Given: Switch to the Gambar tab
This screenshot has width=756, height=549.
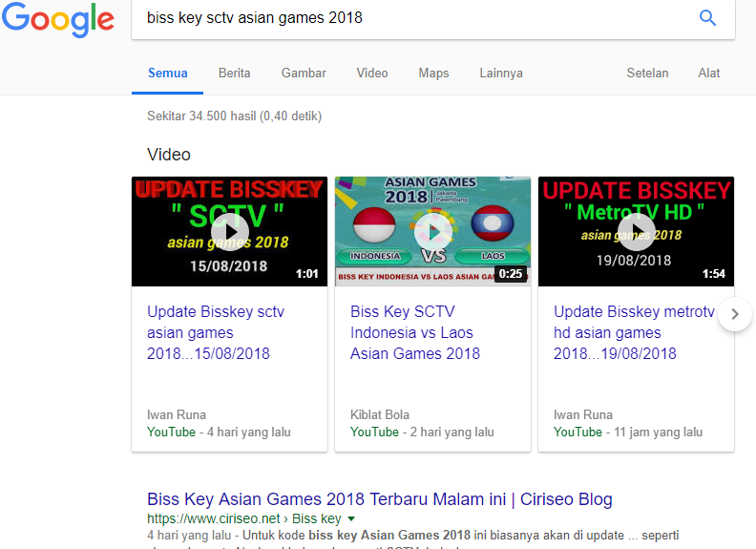Looking at the screenshot, I should pos(304,74).
